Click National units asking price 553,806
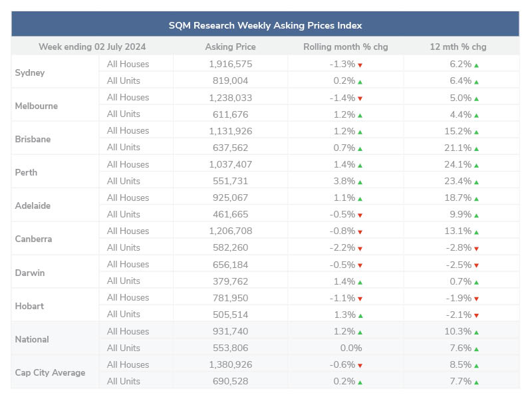The height and width of the screenshot is (399, 532). tap(230, 348)
